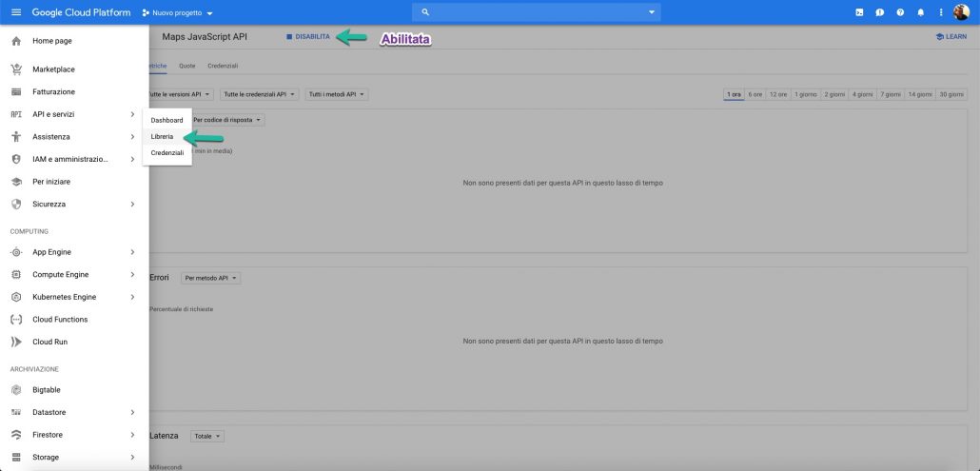Image resolution: width=980 pixels, height=471 pixels.
Task: Open the help question mark icon
Action: pyautogui.click(x=900, y=12)
